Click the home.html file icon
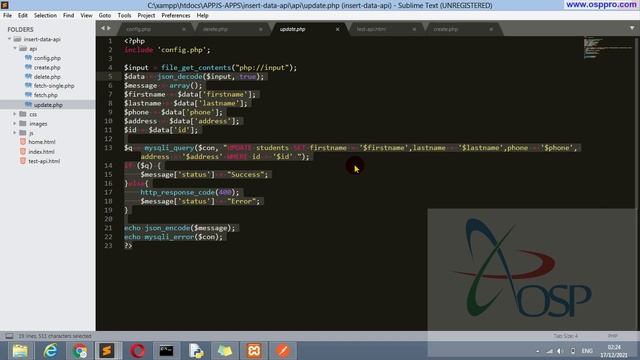This screenshot has height=360, width=640. [x=23, y=142]
